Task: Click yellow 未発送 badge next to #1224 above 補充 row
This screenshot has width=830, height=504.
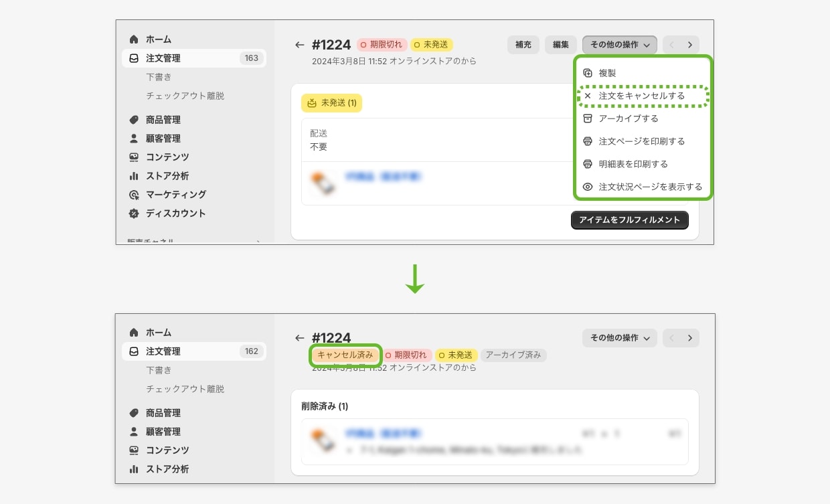Action: click(432, 45)
